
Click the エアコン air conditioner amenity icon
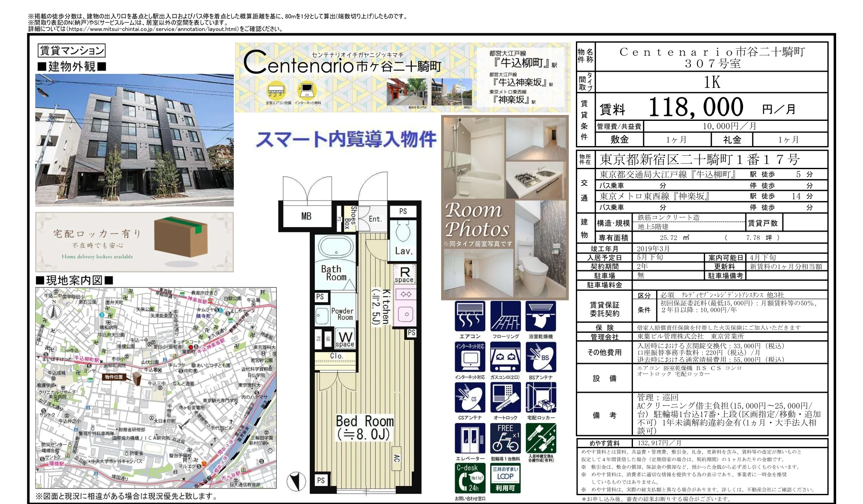(470, 316)
